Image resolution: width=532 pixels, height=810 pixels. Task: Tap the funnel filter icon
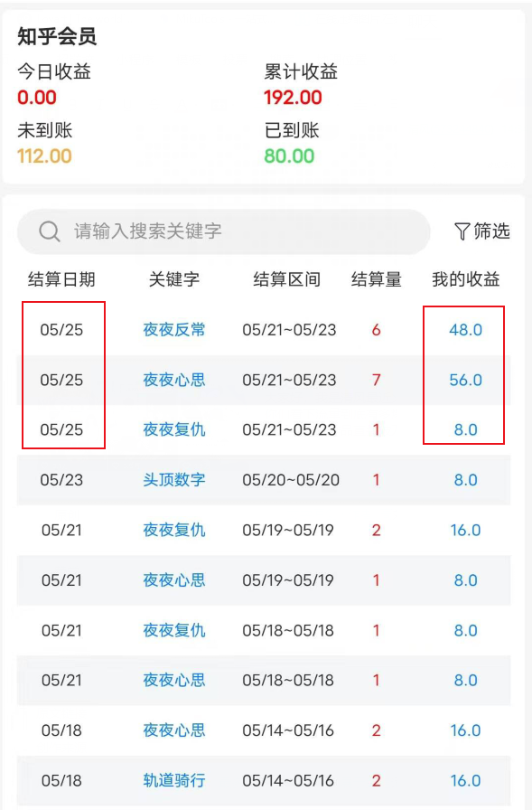click(462, 231)
